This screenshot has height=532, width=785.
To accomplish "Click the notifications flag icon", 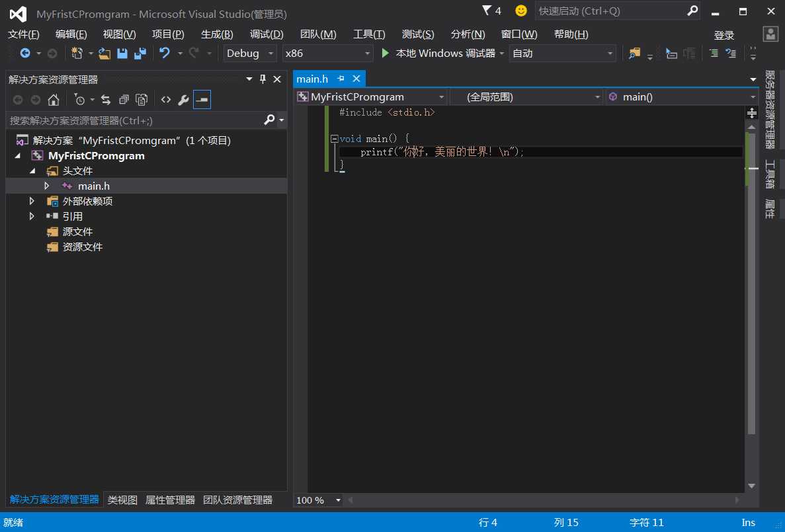I will pyautogui.click(x=487, y=11).
